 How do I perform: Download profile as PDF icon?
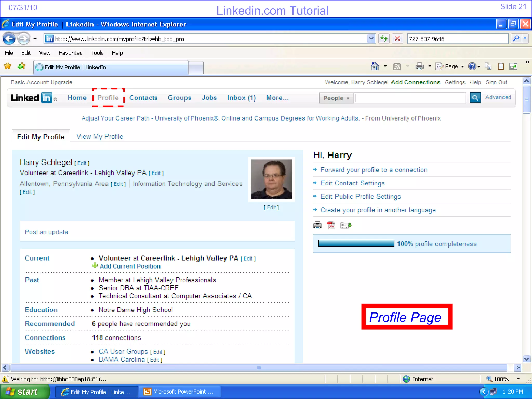331,225
